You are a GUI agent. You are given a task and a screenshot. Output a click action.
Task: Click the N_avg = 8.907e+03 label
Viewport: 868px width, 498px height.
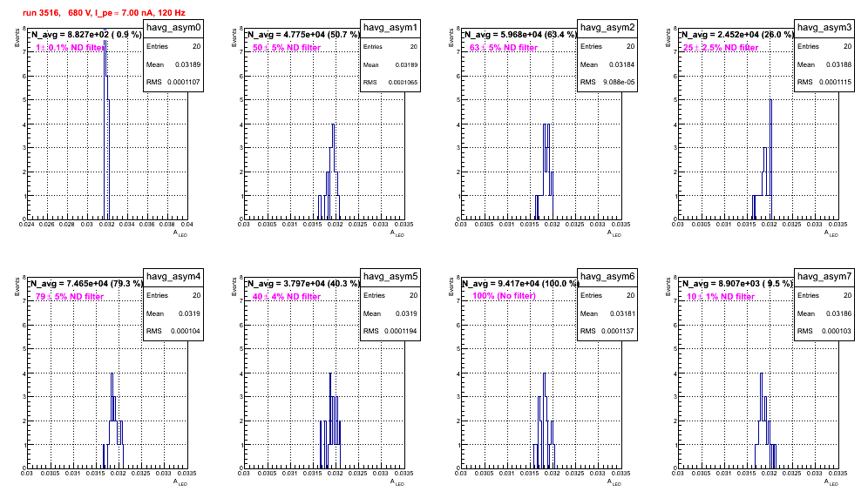point(737,283)
